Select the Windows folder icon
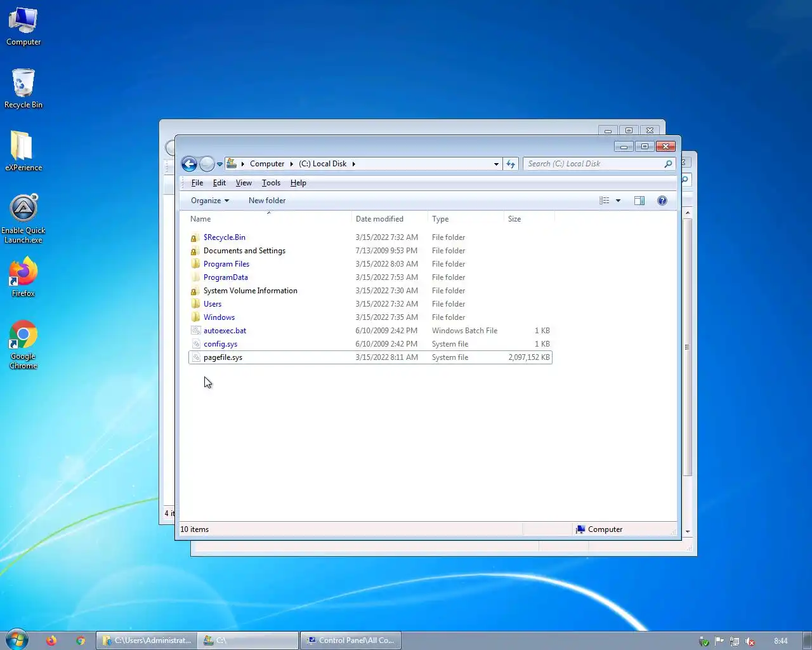This screenshot has height=650, width=812. (195, 317)
